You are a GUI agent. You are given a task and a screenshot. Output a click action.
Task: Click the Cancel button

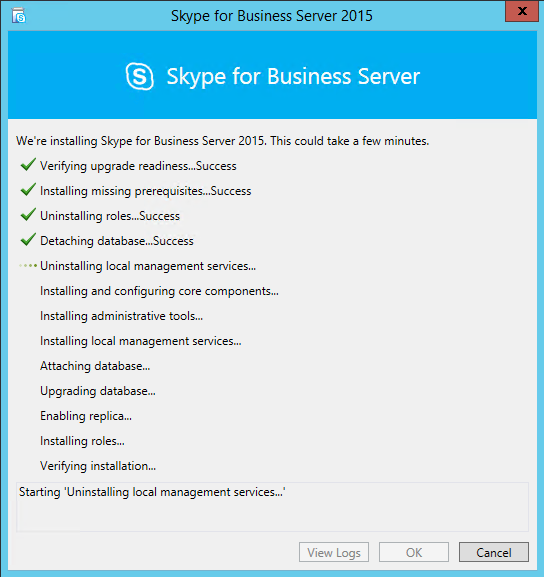(x=494, y=552)
